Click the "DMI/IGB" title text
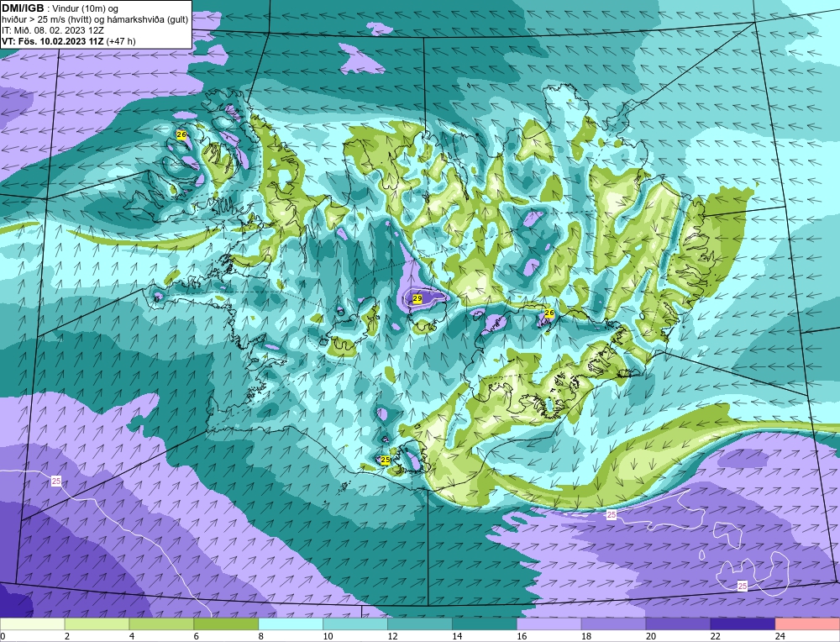The width and height of the screenshot is (840, 642). point(24,8)
